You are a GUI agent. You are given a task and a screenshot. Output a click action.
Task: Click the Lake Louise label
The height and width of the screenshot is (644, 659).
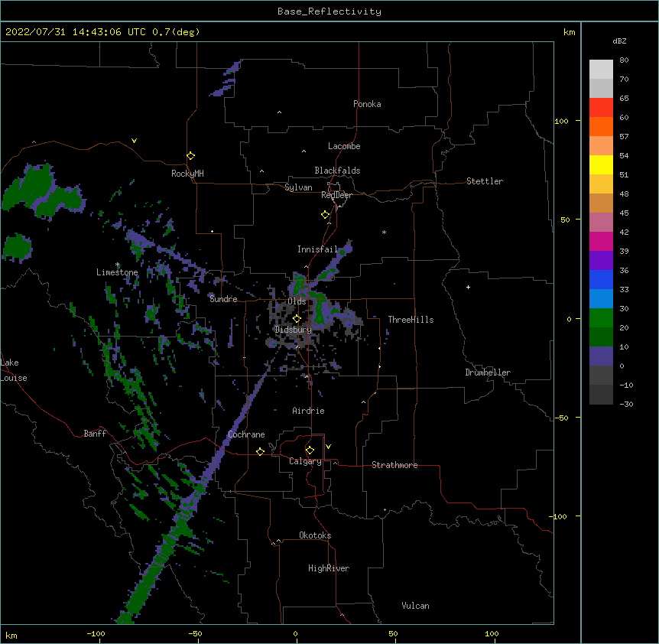pos(13,370)
